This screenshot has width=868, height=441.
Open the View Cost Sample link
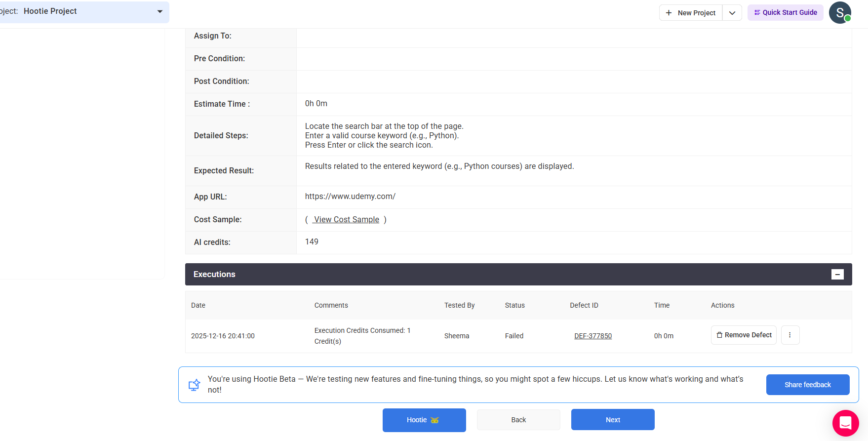[346, 220]
